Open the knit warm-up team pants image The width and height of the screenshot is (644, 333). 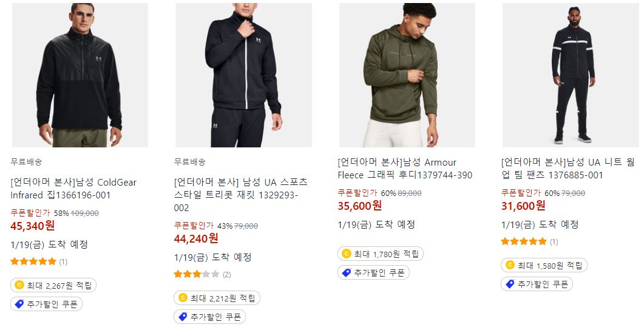coord(571,75)
